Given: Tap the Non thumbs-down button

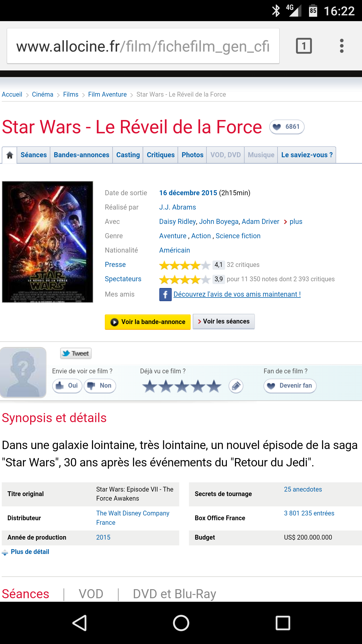Looking at the screenshot, I should (100, 386).
